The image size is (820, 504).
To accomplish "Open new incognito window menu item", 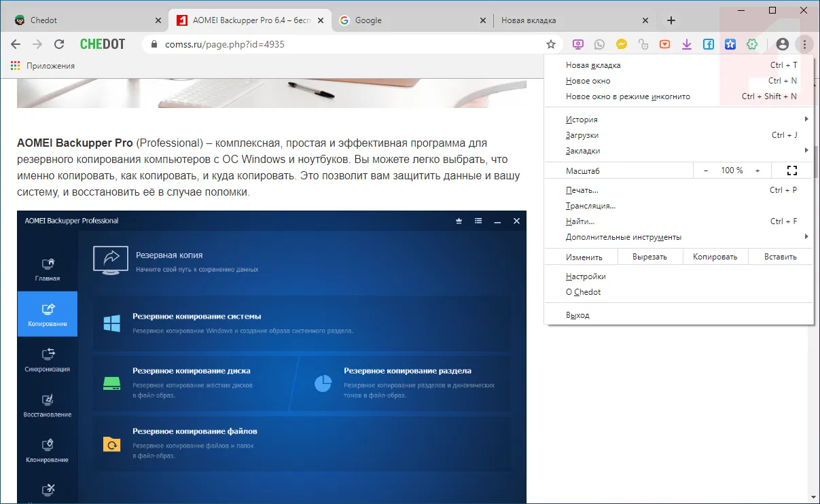I will point(679,96).
